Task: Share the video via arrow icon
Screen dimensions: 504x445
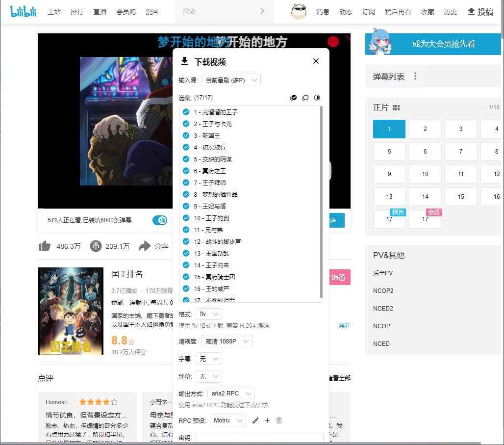Action: coord(145,246)
